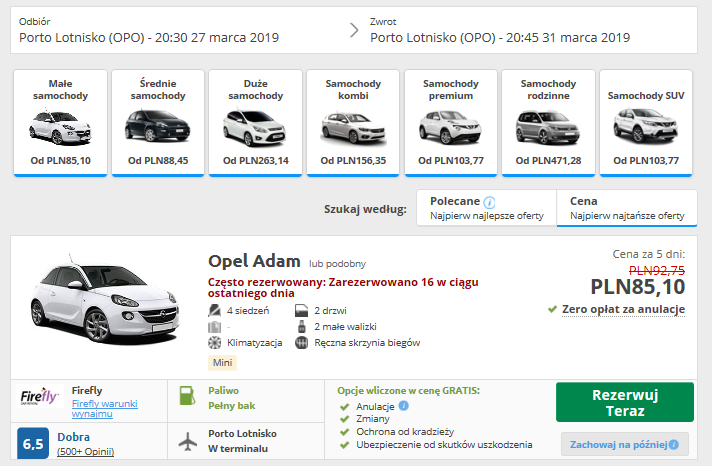Click the Zwrot return location details

[500, 30]
